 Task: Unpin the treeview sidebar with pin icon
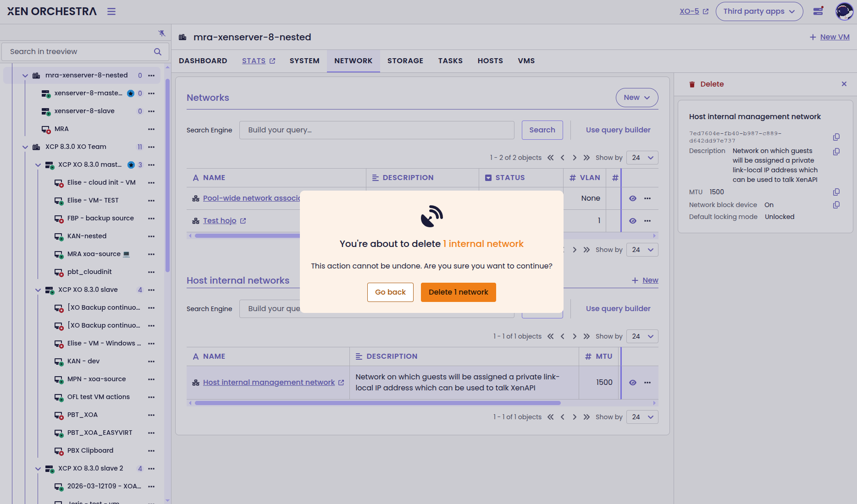pos(161,33)
